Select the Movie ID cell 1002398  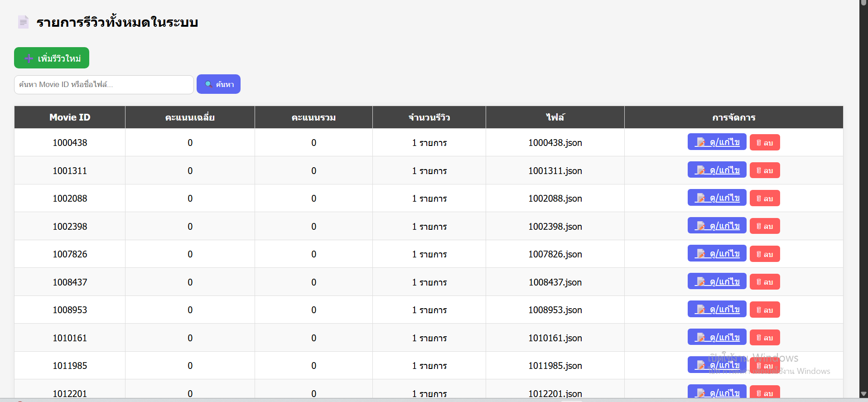[70, 227]
